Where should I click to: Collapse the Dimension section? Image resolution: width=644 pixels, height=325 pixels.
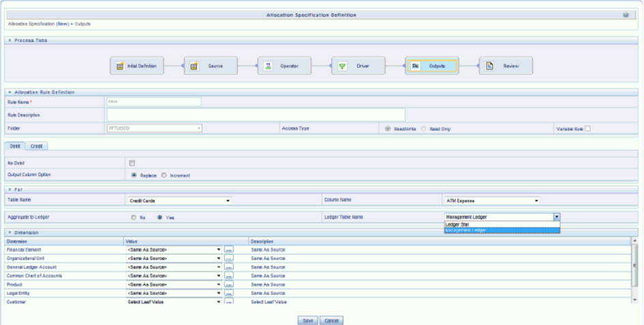pyautogui.click(x=10, y=232)
